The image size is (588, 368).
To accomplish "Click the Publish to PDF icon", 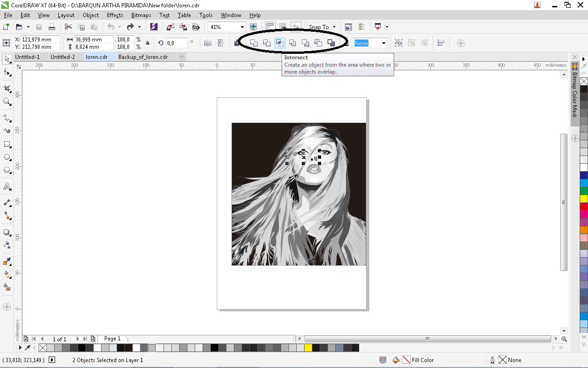I will [196, 27].
